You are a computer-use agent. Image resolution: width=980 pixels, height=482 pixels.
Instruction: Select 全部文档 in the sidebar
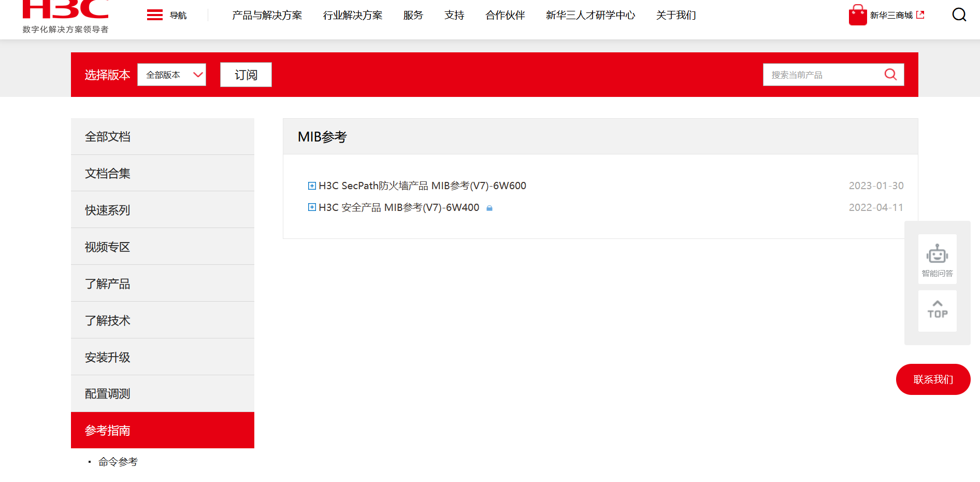click(x=163, y=136)
